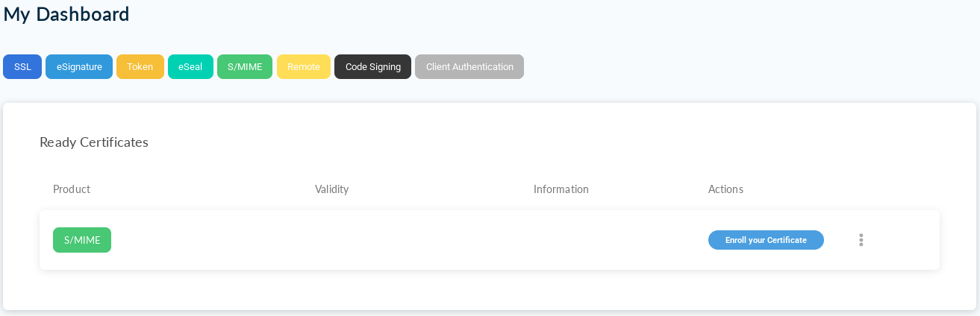Click the Ready Certificates heading
This screenshot has width=980, height=316.
pos(94,142)
